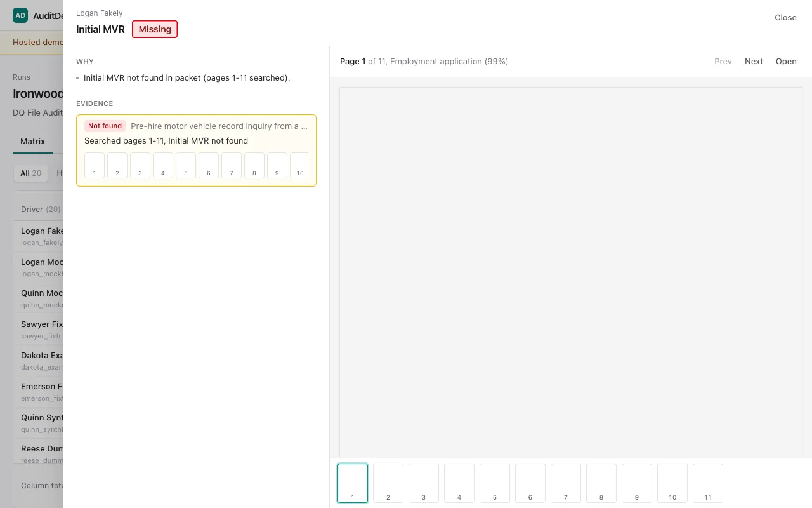The image size is (812, 508).
Task: Select page 4 in bottom filmstrip
Action: [459, 483]
